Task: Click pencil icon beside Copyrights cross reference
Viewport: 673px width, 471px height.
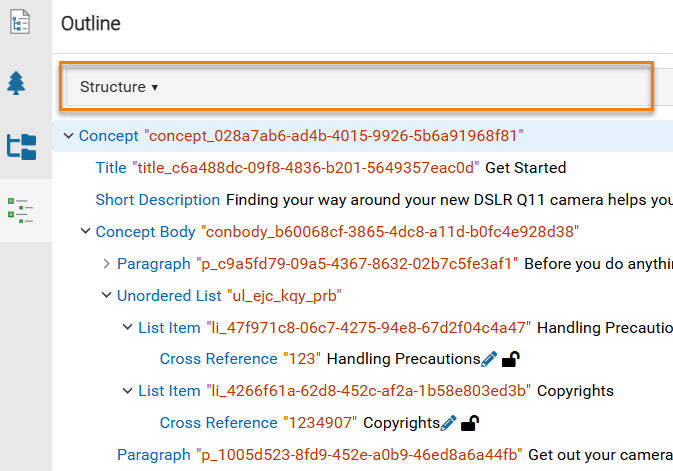Action: (449, 423)
